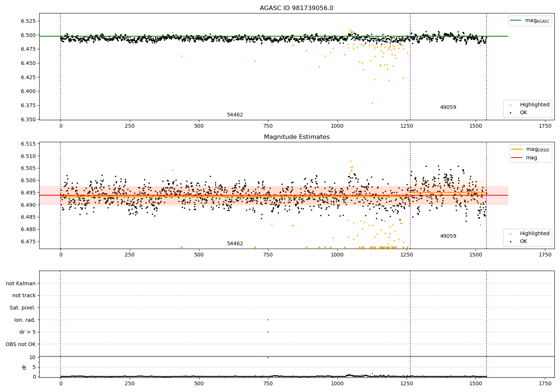Click black Ion. rad. flag dot
Viewport: 560px width, 392px height.
pyautogui.click(x=268, y=320)
